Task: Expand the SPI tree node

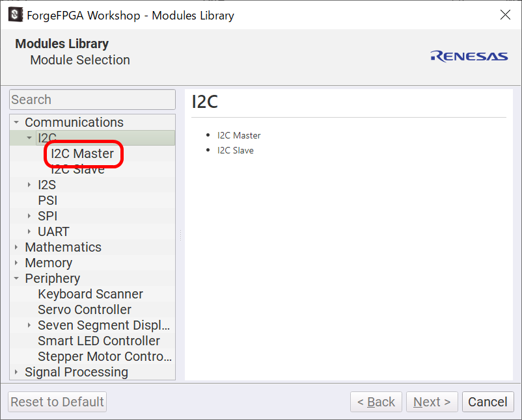Action: point(29,216)
